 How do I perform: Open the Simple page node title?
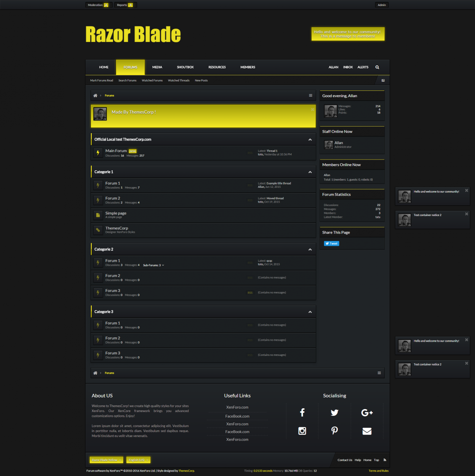116,213
